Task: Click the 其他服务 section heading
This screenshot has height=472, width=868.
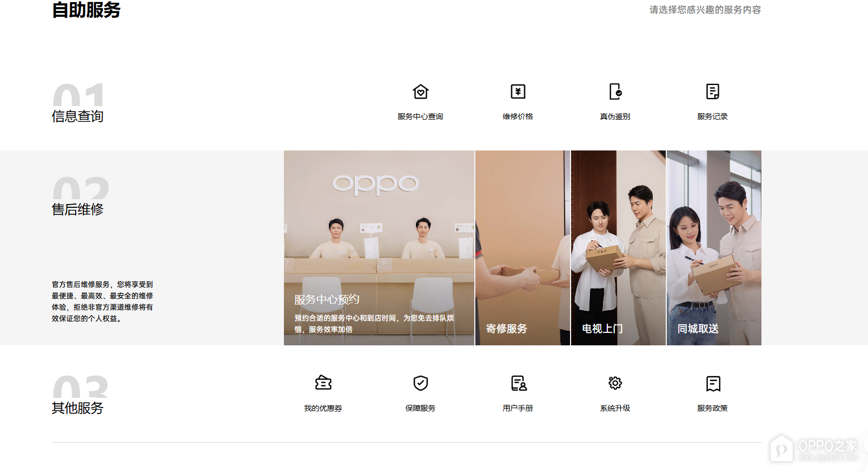Action: tap(77, 408)
